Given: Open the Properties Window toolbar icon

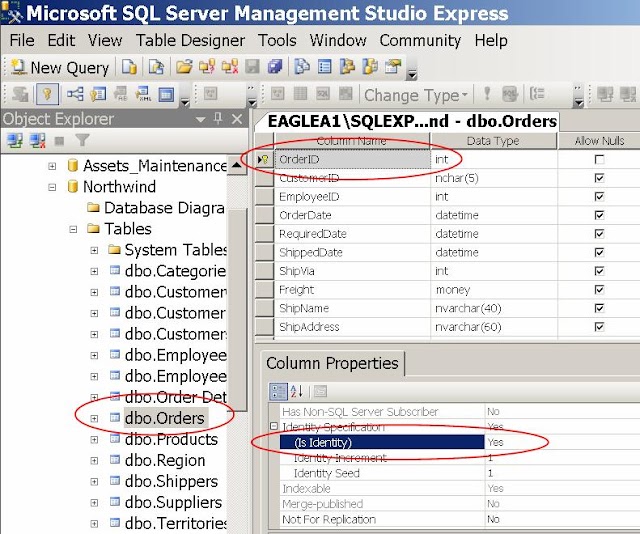Looking at the screenshot, I should [393, 67].
